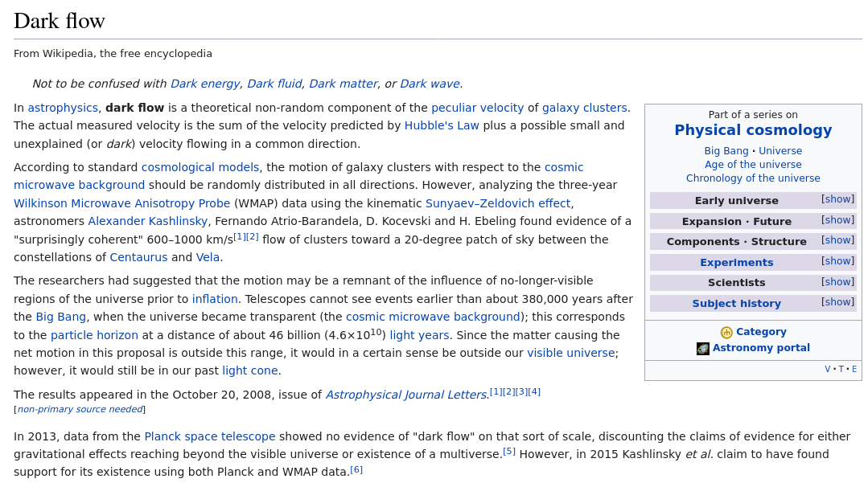The width and height of the screenshot is (868, 483).
Task: Click citation [5] after multiverse
Action: [509, 452]
